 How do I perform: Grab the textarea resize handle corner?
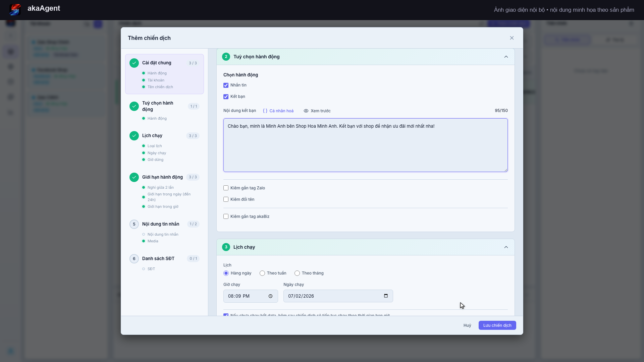(x=506, y=170)
